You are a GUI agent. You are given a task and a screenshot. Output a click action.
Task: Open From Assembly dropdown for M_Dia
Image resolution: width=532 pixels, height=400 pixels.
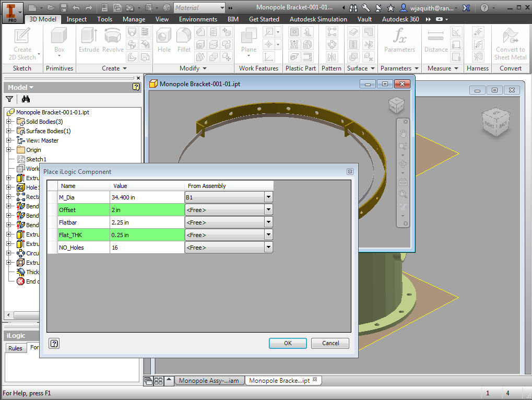point(268,197)
